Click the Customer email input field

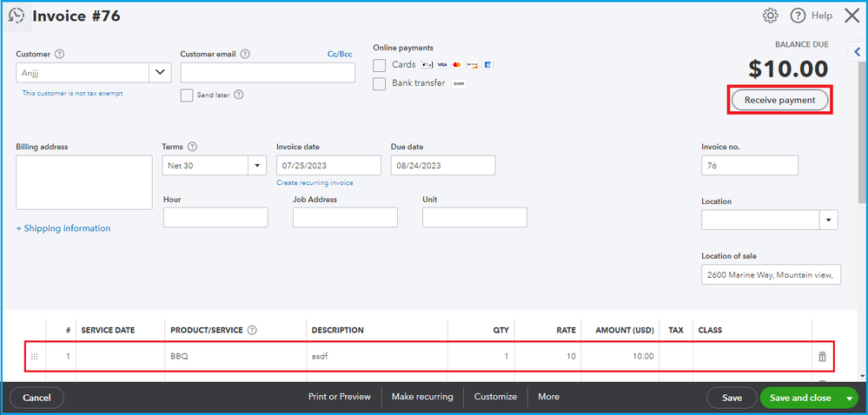268,72
